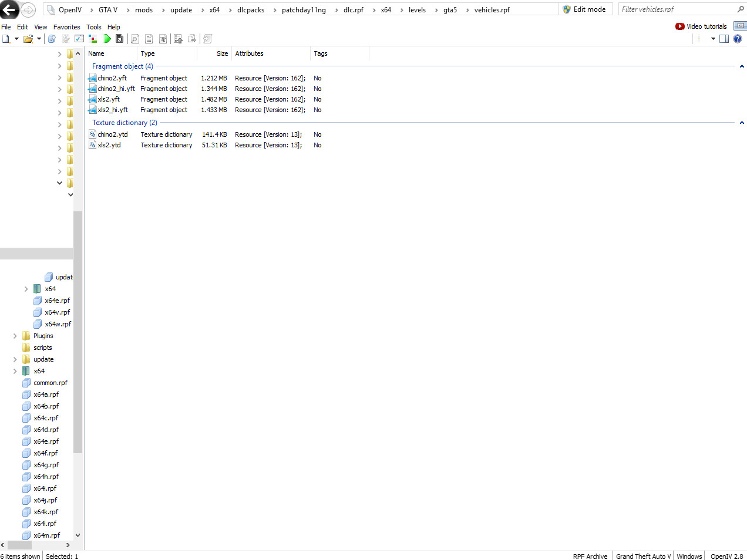Screen dimensions: 747x560
Task: Select x64v.rpf in the tree
Action: pos(58,312)
